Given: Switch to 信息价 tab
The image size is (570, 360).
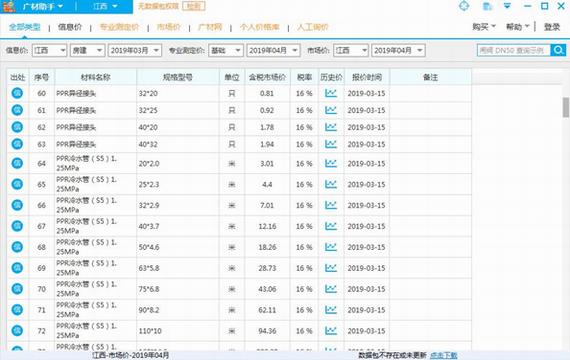Looking at the screenshot, I should coord(70,27).
